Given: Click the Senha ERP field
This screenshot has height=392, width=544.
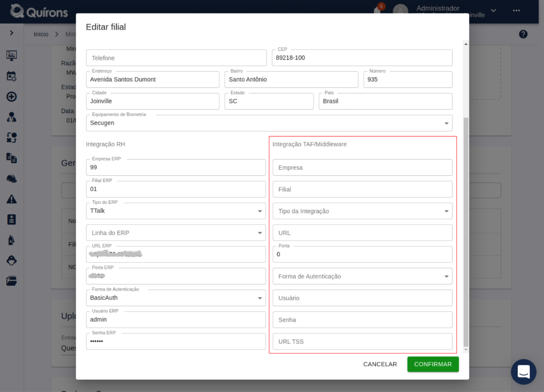Looking at the screenshot, I should [x=176, y=341].
